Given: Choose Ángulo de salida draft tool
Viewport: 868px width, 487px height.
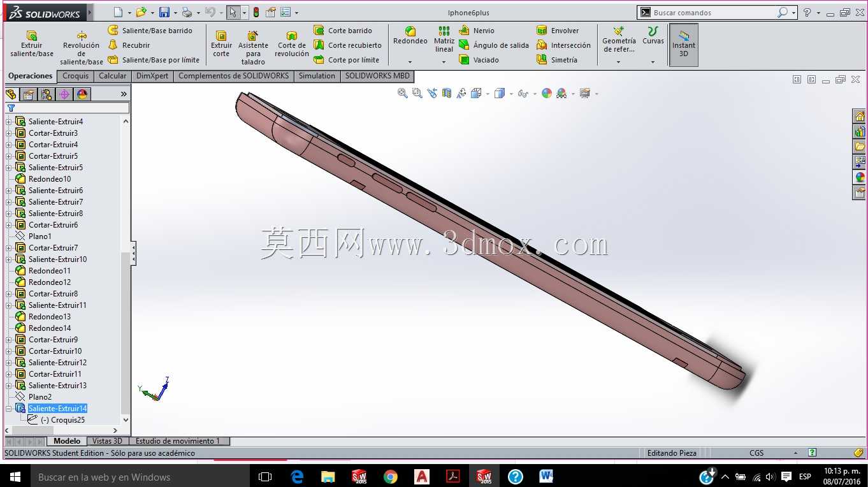Looking at the screenshot, I should click(x=494, y=45).
